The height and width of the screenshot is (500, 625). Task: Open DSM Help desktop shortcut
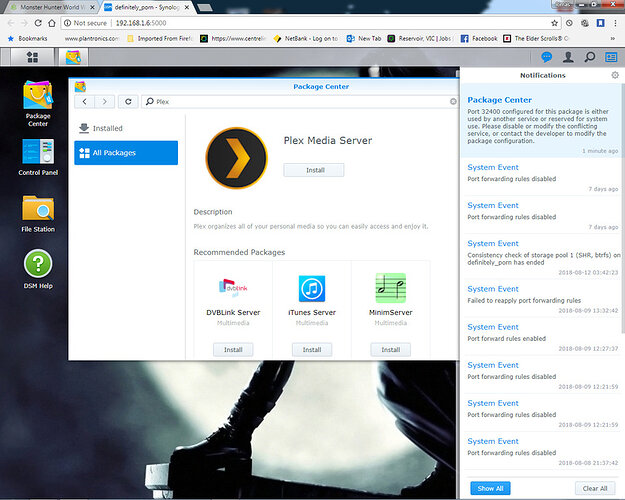[x=38, y=269]
